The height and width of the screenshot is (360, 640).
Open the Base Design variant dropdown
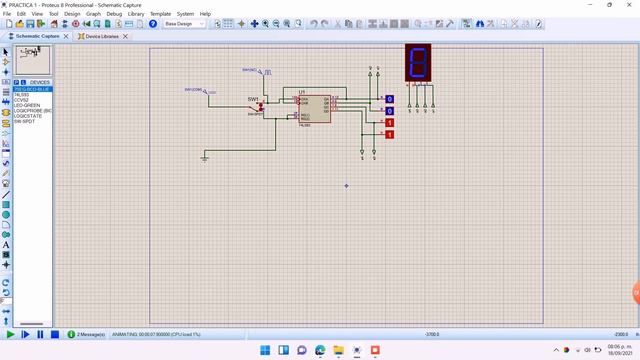[184, 24]
